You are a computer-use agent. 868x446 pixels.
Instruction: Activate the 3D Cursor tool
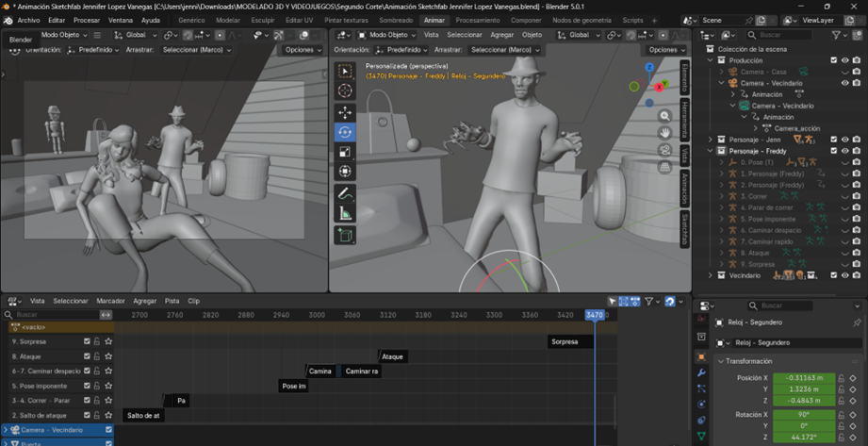345,91
